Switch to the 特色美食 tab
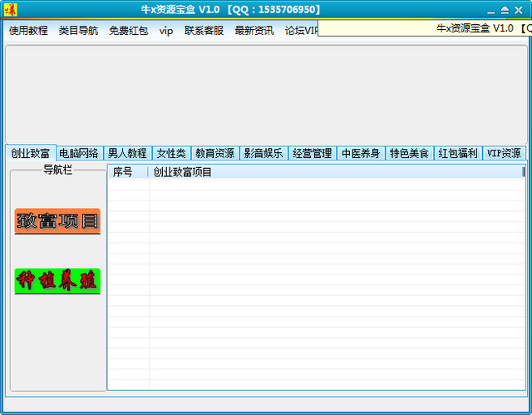 pyautogui.click(x=409, y=153)
